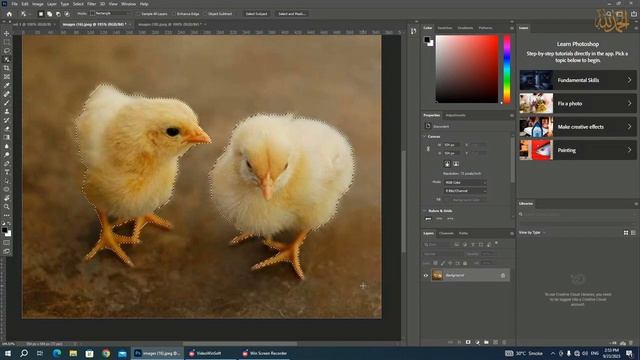Select the Eraser tool
The image size is (640, 360).
[7, 129]
